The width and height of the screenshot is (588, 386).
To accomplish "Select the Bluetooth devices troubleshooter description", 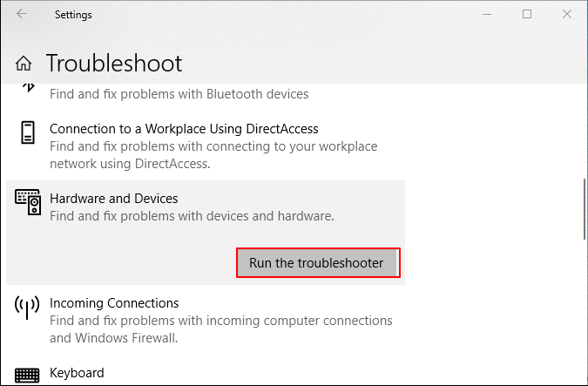I will (x=179, y=94).
